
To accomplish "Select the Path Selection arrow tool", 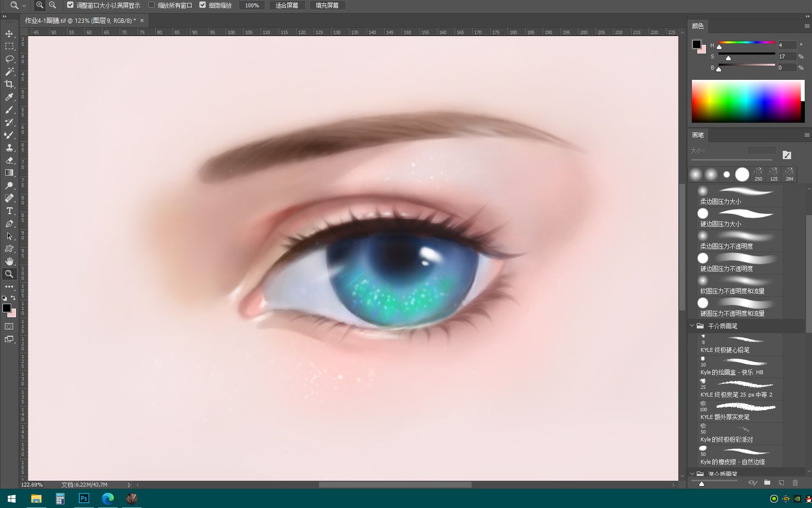I will coord(9,236).
